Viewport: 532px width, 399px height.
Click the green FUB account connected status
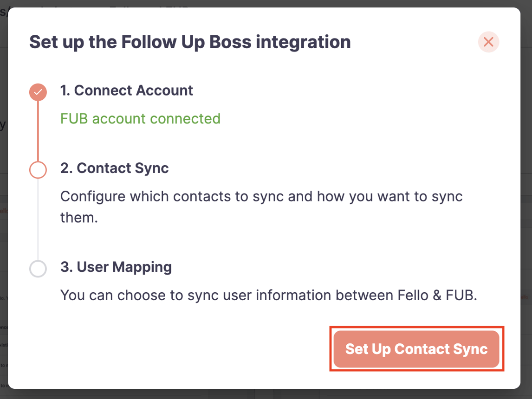(140, 118)
